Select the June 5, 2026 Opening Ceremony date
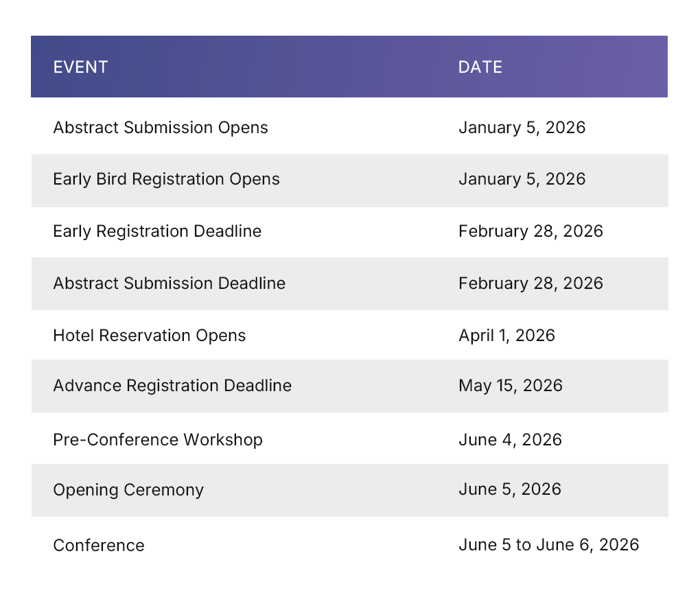 click(509, 489)
